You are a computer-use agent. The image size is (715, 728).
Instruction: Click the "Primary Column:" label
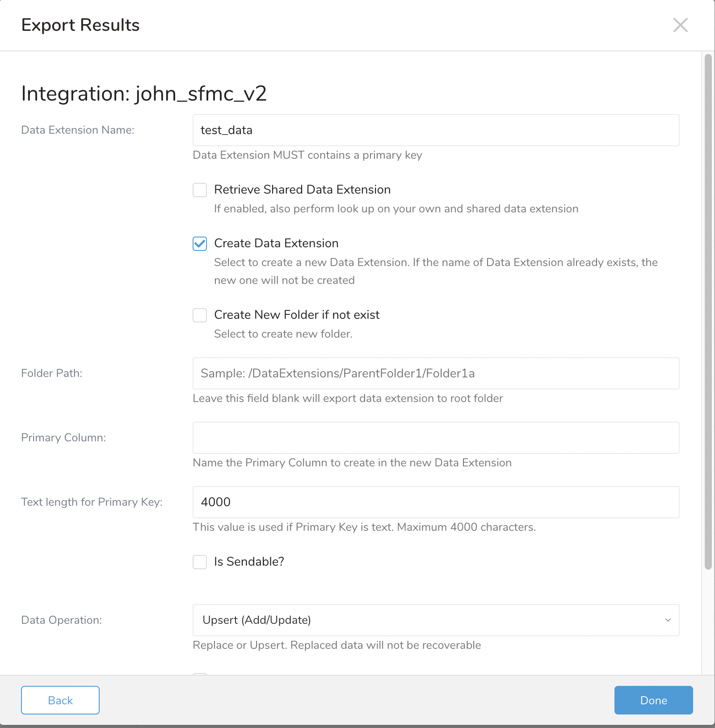click(x=63, y=438)
